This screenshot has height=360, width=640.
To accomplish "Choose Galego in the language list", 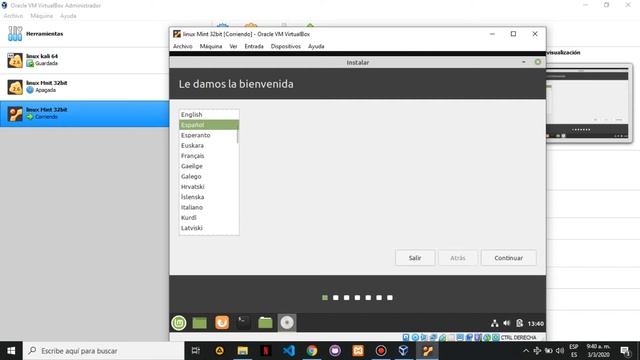I will [x=209, y=176].
